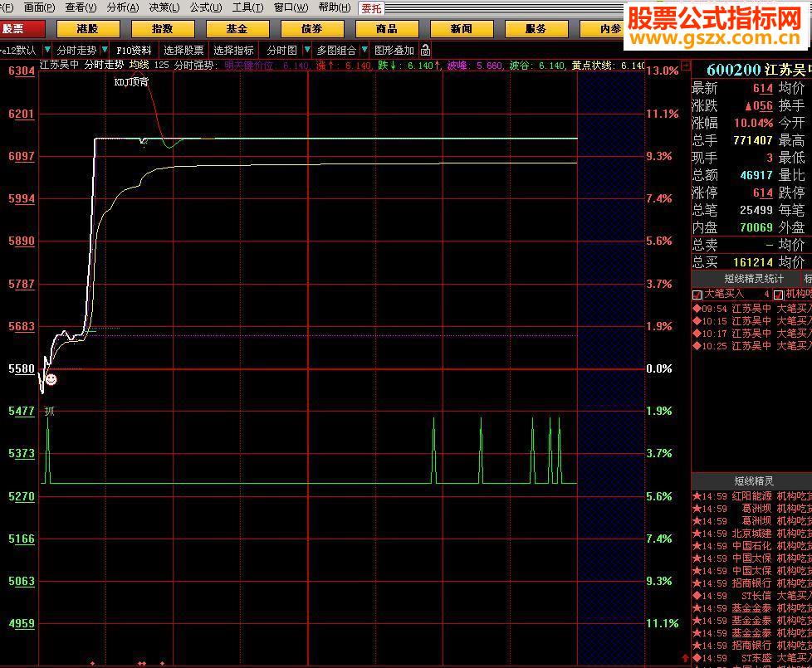
Task: Open dropdown arrow next to 默认
Action: (47, 50)
